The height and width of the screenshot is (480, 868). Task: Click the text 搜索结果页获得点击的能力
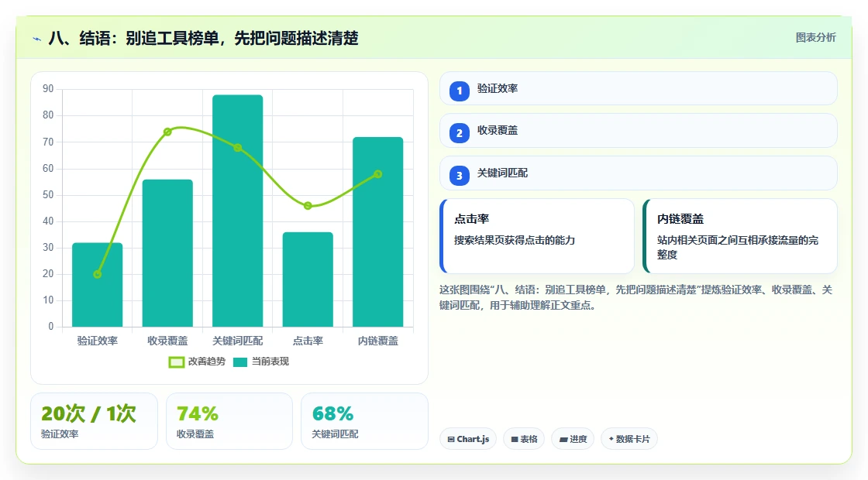tap(515, 241)
